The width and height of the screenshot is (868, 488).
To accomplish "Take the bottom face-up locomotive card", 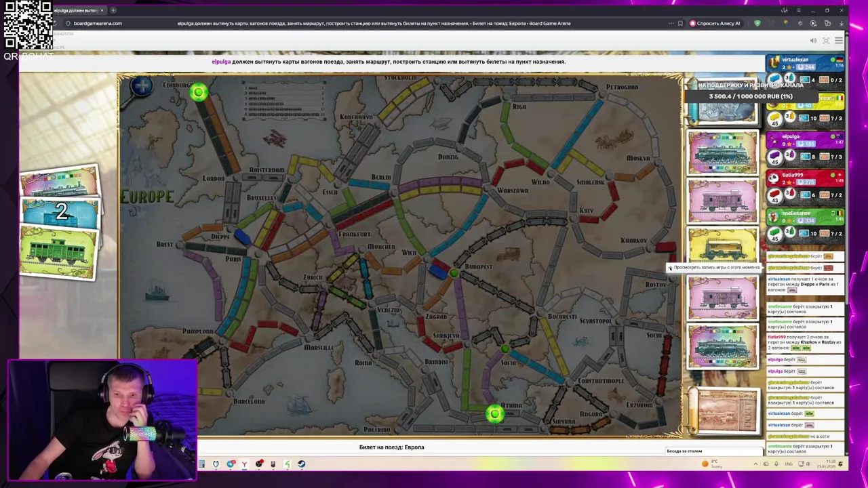I will tap(722, 346).
